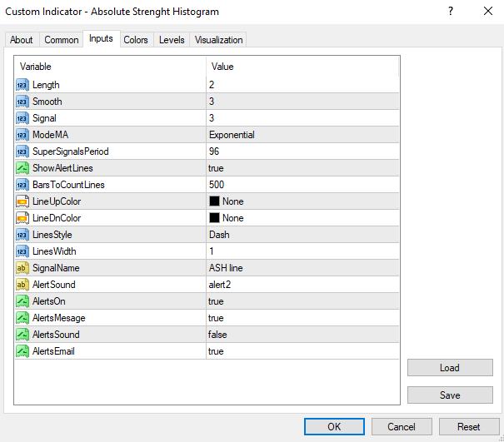Toggle the AlertsOn true value

pos(216,301)
